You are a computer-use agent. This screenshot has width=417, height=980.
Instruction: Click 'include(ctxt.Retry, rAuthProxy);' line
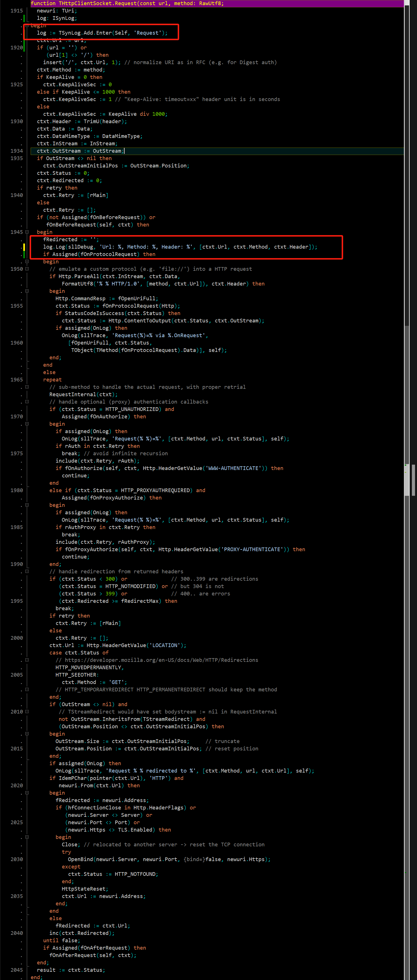coord(105,542)
